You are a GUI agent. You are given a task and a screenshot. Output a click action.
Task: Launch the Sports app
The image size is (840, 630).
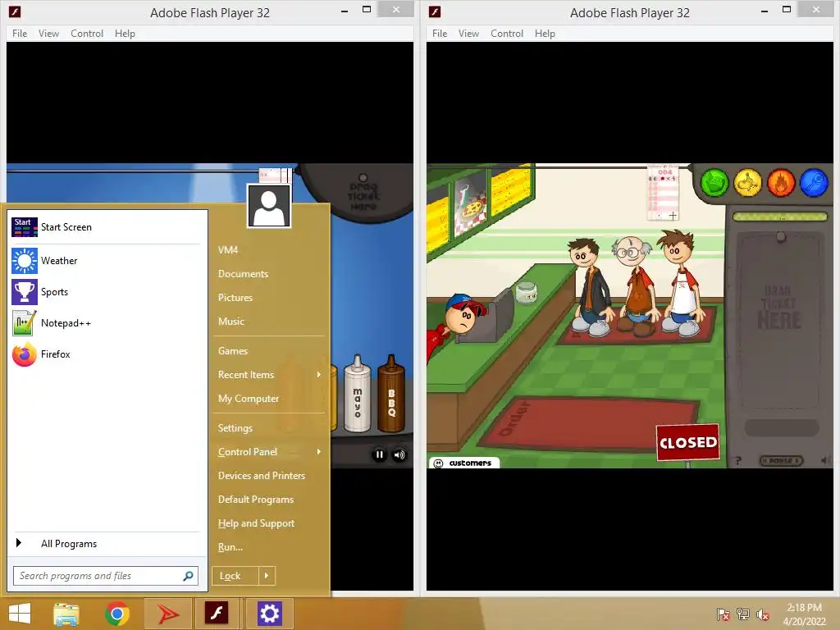point(106,292)
